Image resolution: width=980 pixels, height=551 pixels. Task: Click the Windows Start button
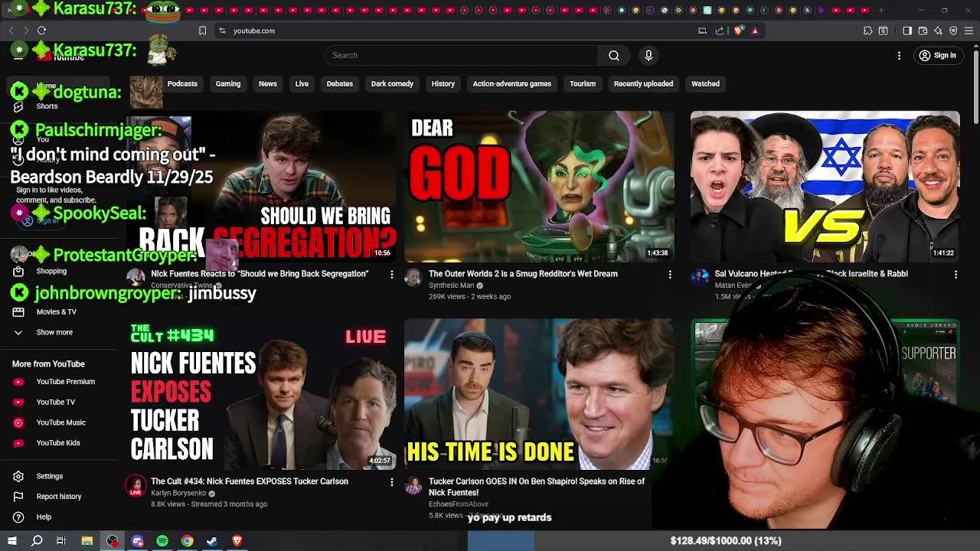coord(12,541)
